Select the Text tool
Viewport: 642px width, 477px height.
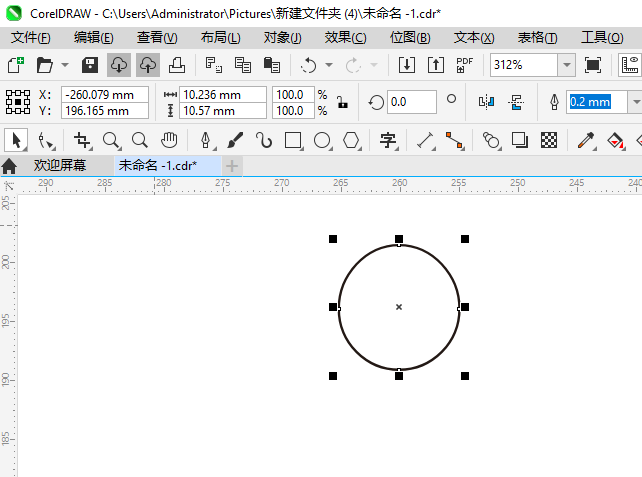click(x=388, y=140)
